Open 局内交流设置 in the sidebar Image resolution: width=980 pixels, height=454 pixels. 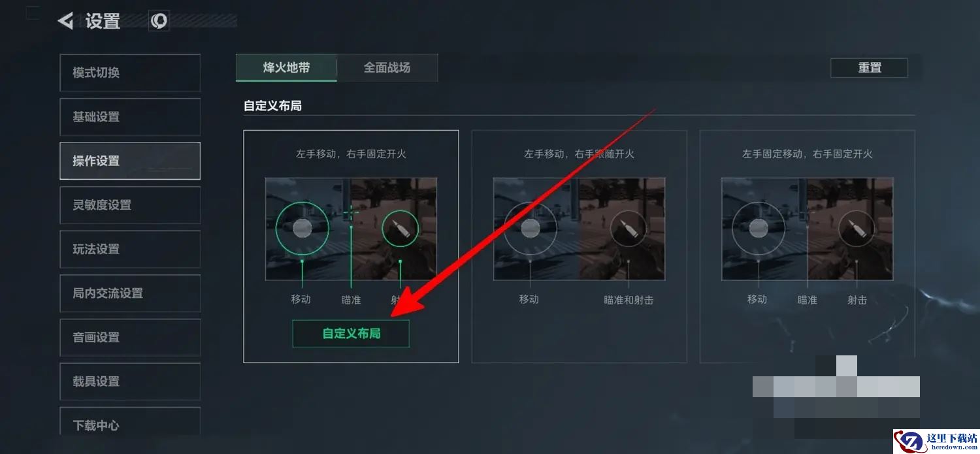(130, 293)
